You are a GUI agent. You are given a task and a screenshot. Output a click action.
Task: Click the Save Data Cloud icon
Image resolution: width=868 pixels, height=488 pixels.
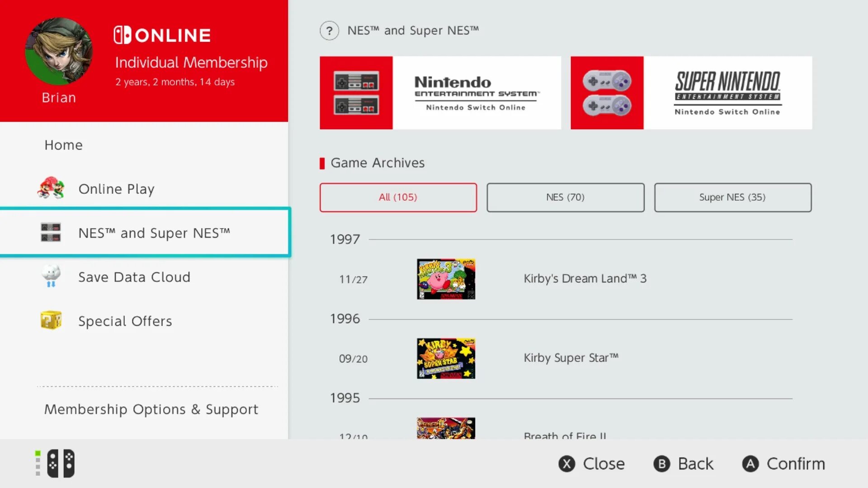tap(51, 277)
